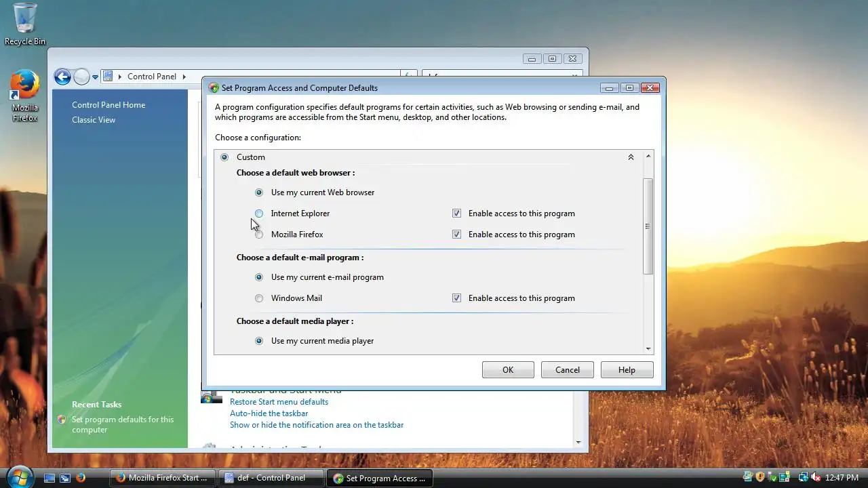Image resolution: width=868 pixels, height=488 pixels.
Task: Expand breadcrumb arrow before Control Panel
Action: (121, 77)
